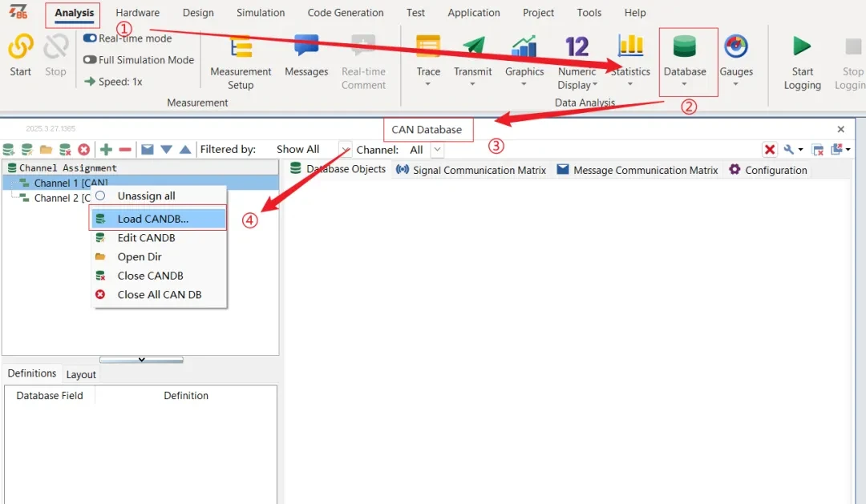Click the Messages speech bubble icon

click(x=306, y=47)
